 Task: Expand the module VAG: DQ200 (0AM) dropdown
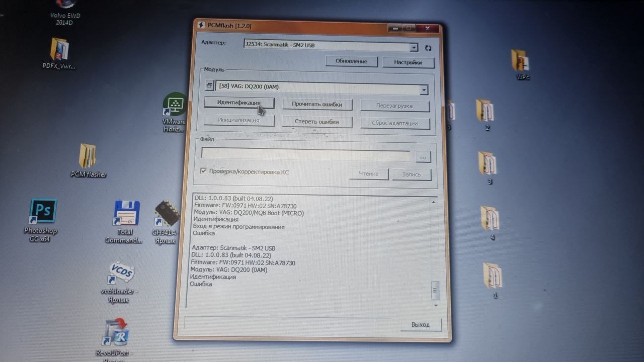click(x=424, y=90)
